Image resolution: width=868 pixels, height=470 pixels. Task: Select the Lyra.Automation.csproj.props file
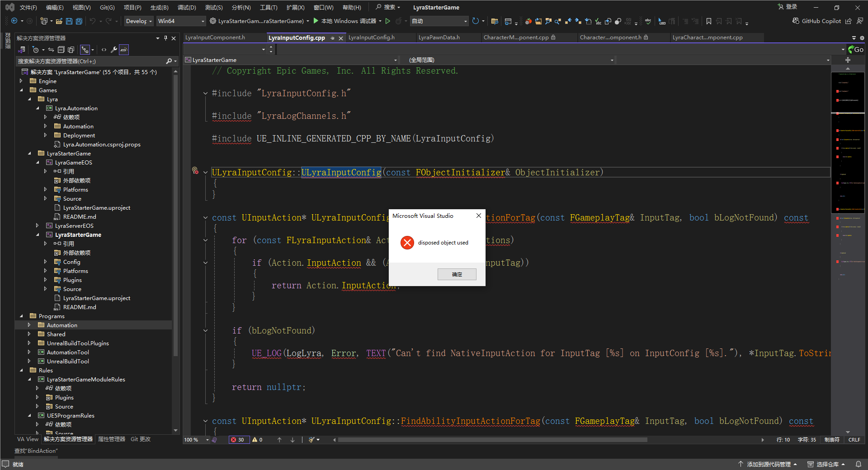pyautogui.click(x=102, y=144)
